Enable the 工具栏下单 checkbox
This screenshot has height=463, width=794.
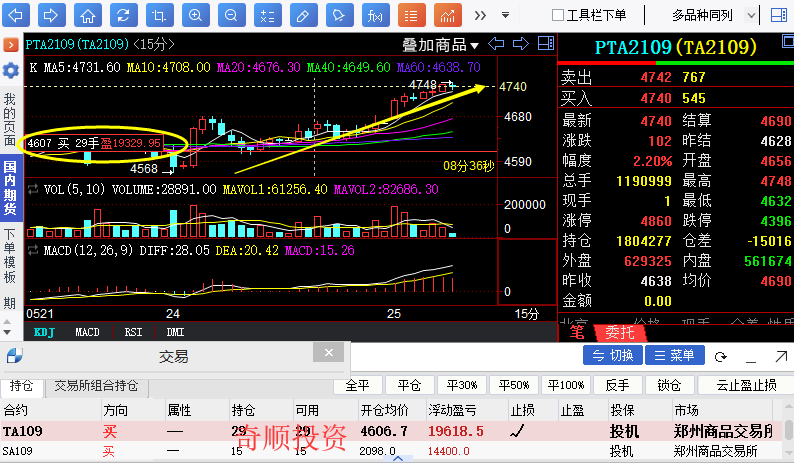click(558, 15)
